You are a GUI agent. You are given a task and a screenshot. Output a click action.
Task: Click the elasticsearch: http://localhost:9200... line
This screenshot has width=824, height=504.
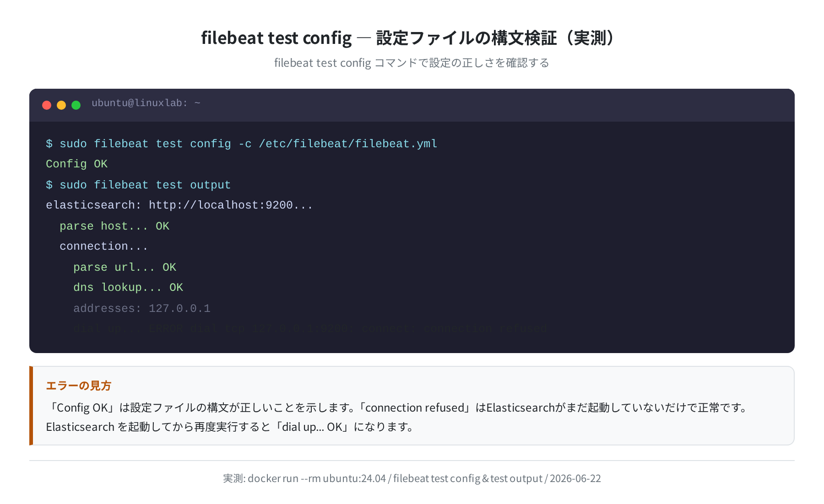click(x=179, y=205)
